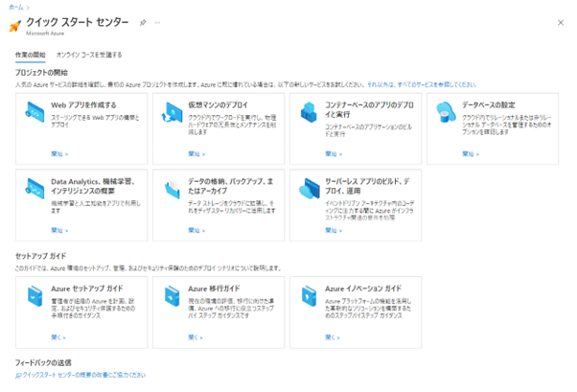Screen dimensions: 577x392
Task: Click the 仮想マシンのデプロイ card icon
Action: point(173,113)
